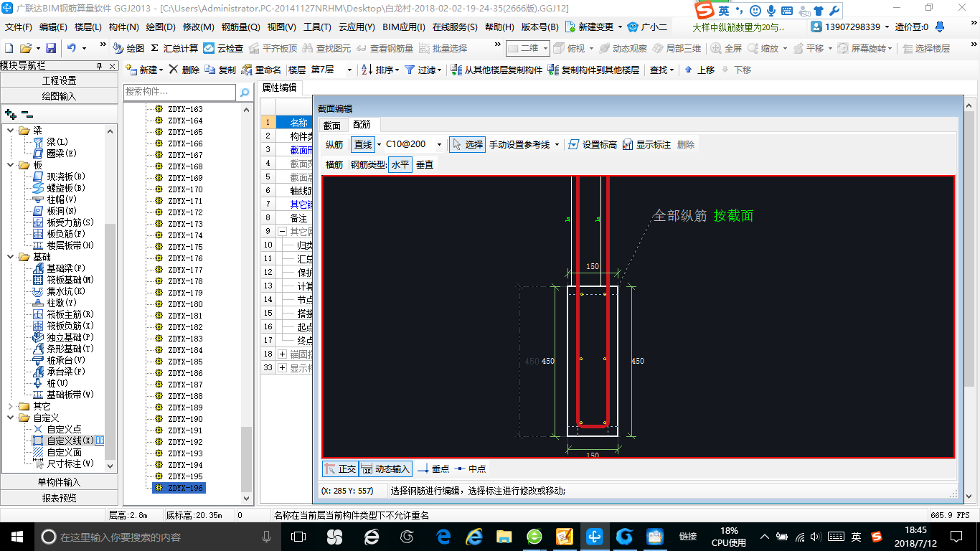Click search magnifier beside component search box
This screenshot has width=980, height=551.
(245, 92)
